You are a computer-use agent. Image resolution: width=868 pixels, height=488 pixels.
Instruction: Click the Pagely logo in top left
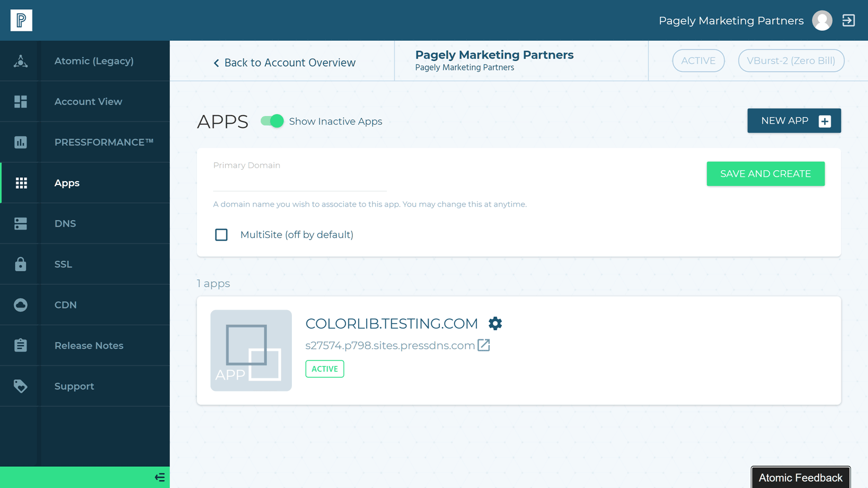[21, 20]
